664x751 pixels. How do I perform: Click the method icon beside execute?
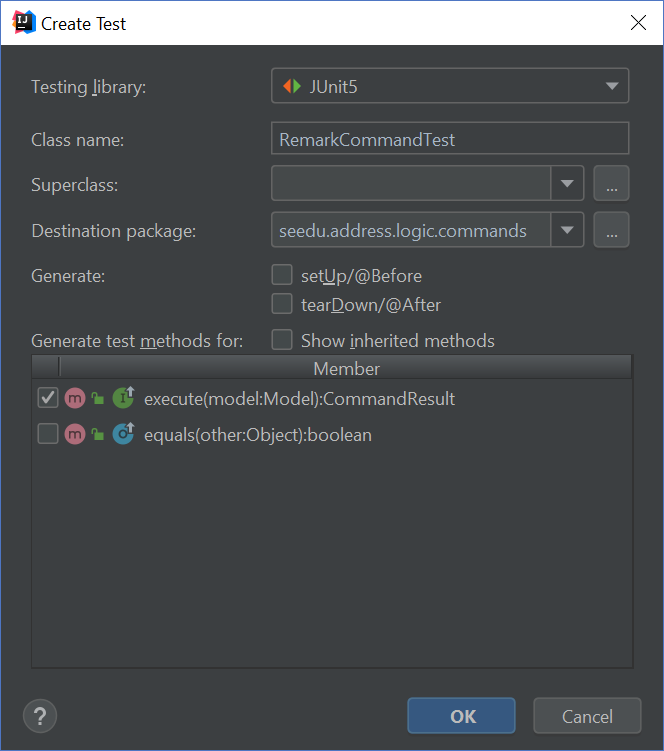pos(75,399)
